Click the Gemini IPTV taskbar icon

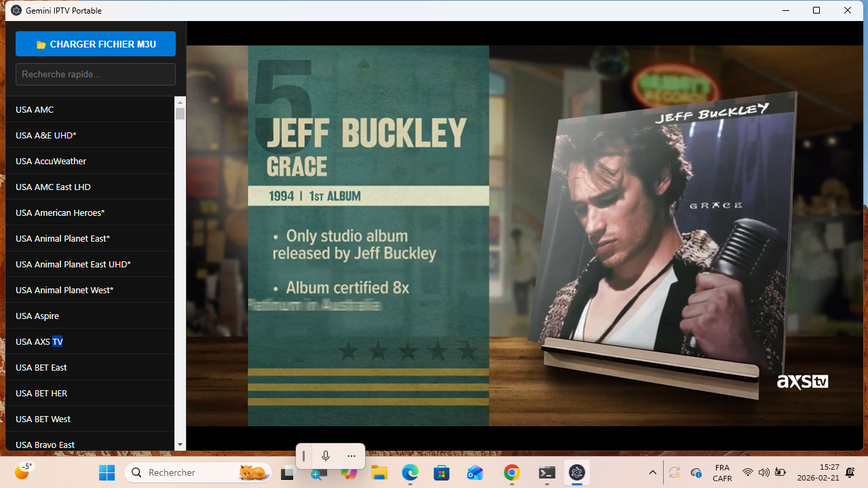[x=577, y=473]
